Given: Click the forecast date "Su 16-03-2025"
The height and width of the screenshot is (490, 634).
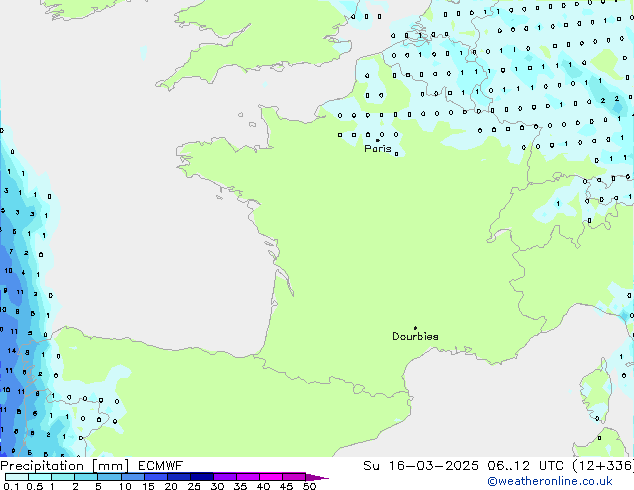Looking at the screenshot, I should (421, 466).
